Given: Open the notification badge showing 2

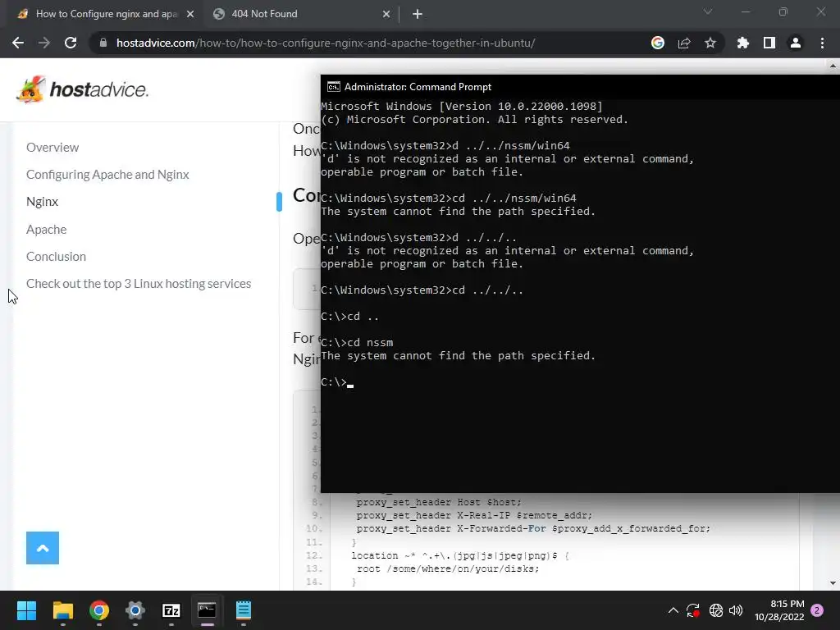Looking at the screenshot, I should click(x=817, y=609).
